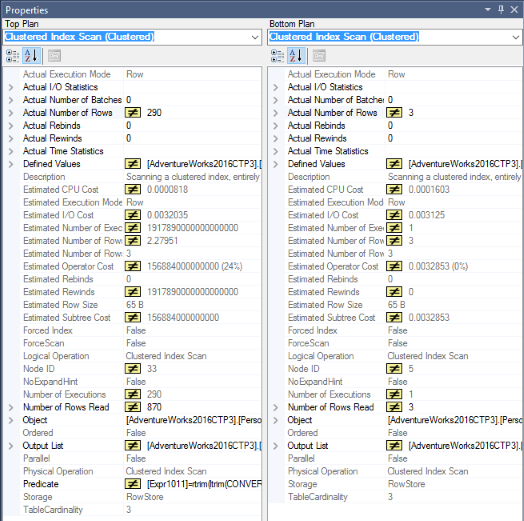The width and height of the screenshot is (524, 521).
Task: Click not-equal icon beside Top Plan Estimated Rewinds
Action: (133, 292)
